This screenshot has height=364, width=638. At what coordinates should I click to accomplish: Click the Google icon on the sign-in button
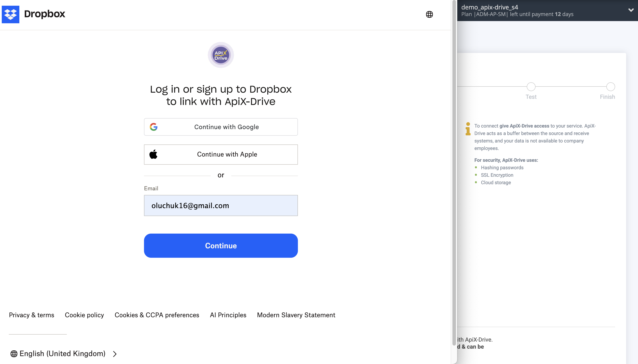[154, 127]
